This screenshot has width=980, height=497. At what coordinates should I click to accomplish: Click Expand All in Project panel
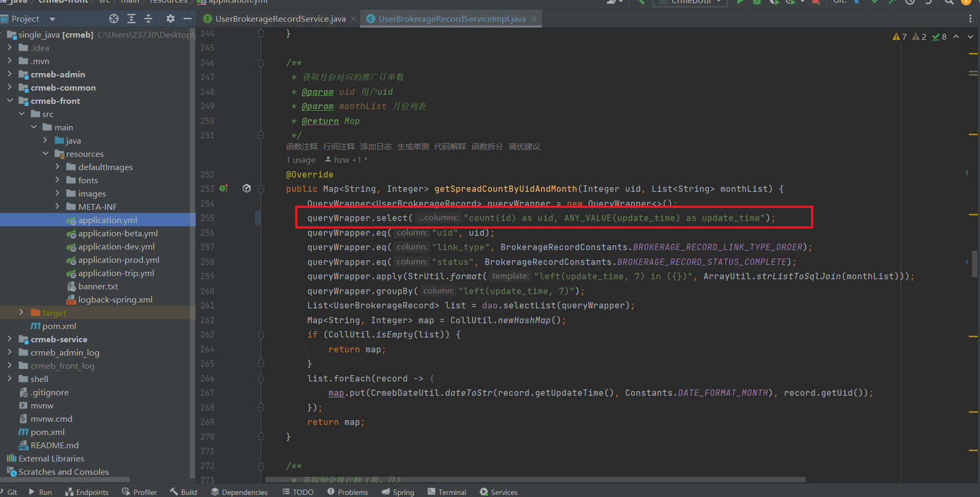[131, 19]
